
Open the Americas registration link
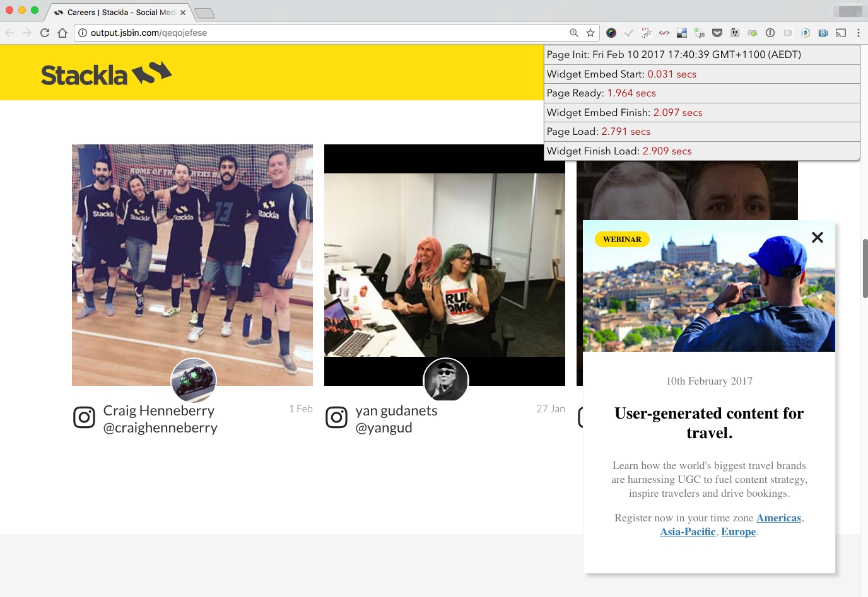[778, 518]
